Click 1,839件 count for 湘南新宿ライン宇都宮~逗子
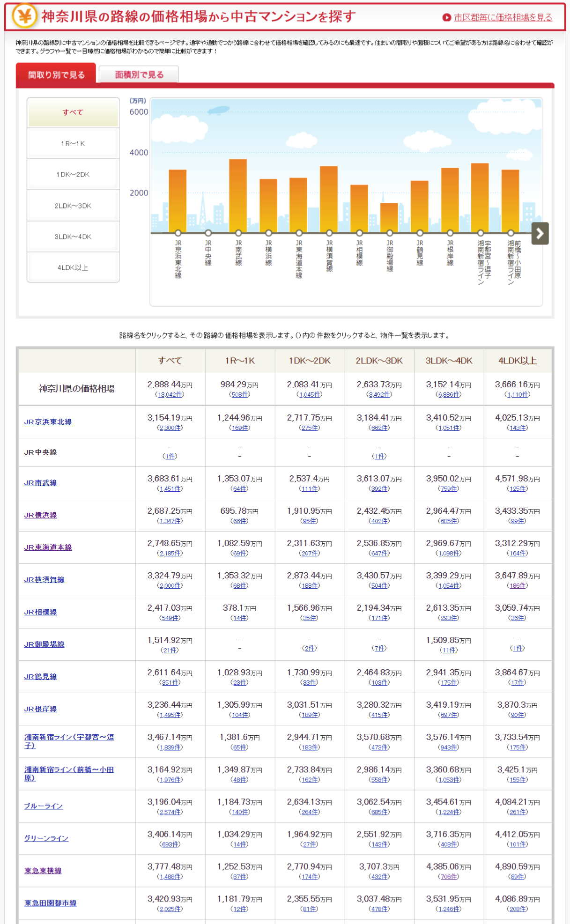This screenshot has width=570, height=924. click(170, 747)
